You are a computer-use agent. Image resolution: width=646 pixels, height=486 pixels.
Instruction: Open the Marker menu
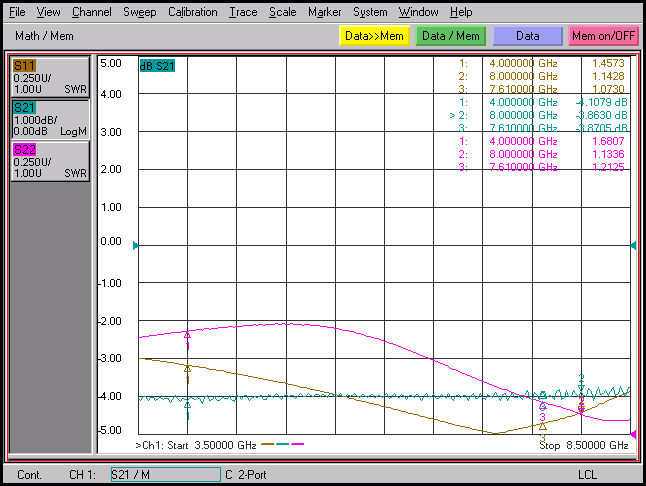(325, 12)
